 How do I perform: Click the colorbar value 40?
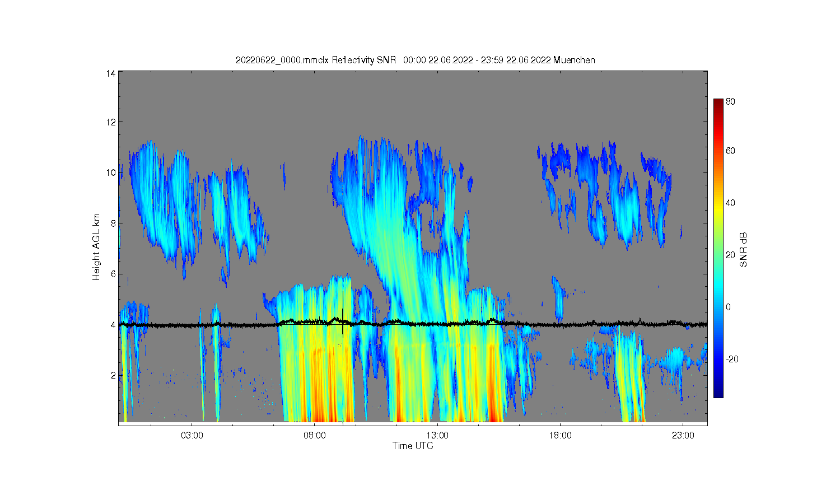pyautogui.click(x=731, y=203)
